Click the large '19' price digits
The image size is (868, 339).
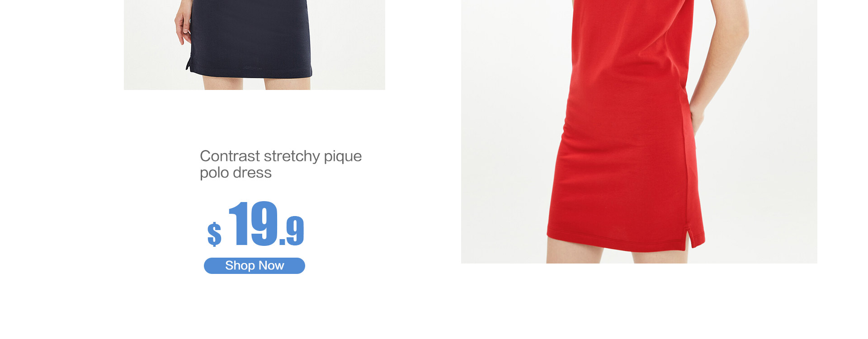point(253,224)
